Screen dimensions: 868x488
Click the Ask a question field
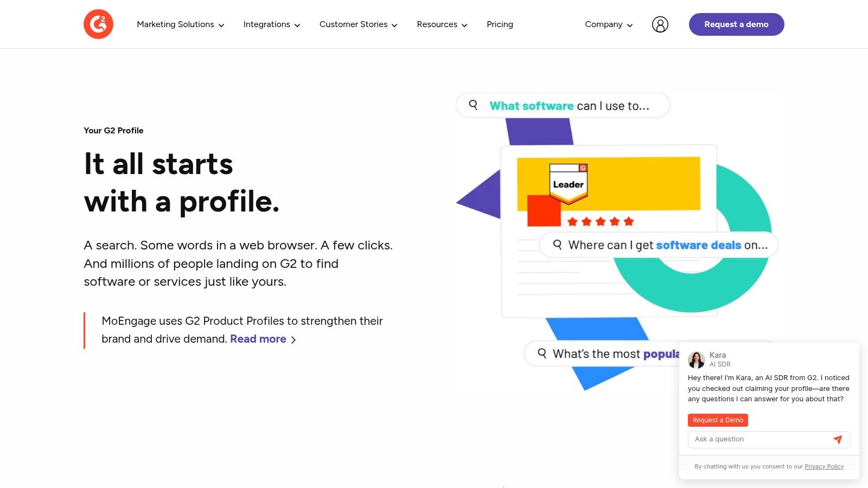pos(759,439)
